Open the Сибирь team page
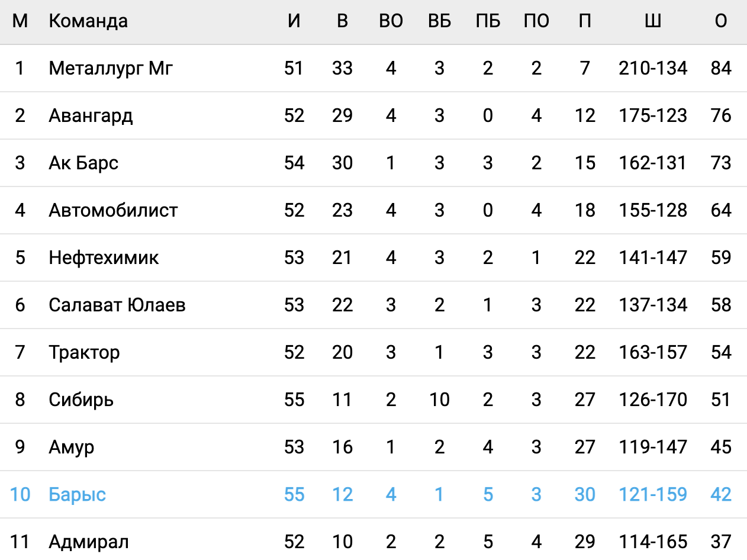The image size is (747, 560). pos(81,400)
